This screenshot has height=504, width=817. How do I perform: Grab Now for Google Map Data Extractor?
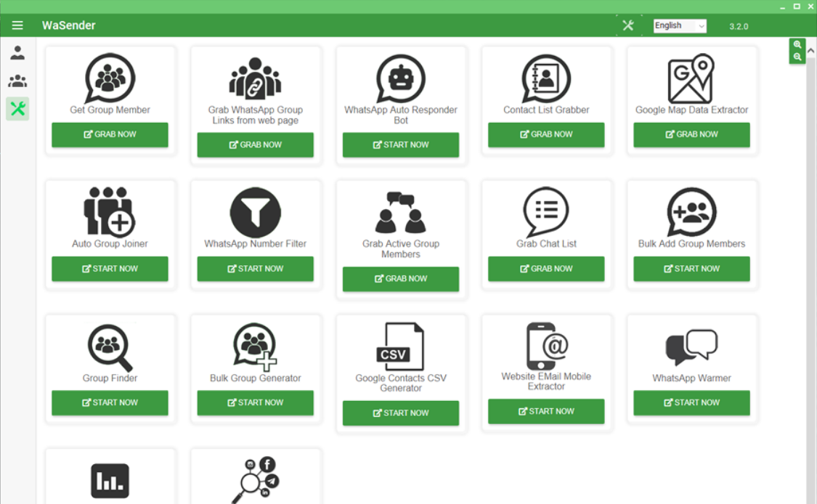point(691,134)
